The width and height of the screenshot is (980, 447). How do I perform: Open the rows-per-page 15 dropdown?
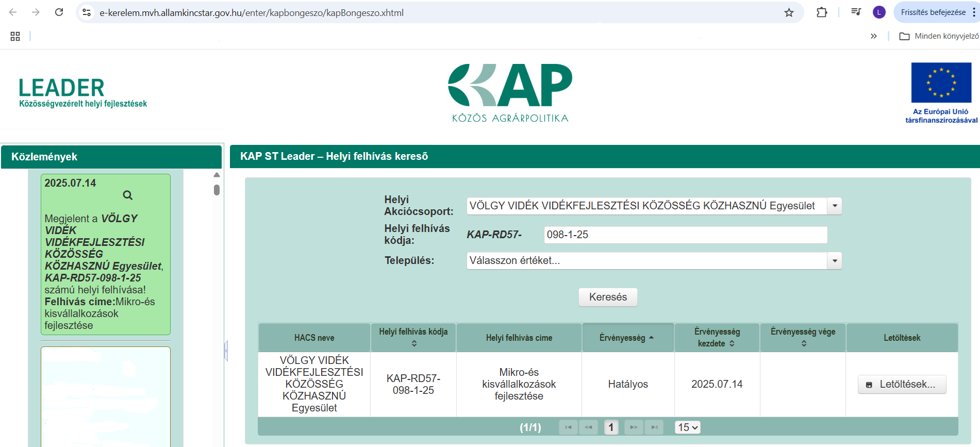(x=688, y=427)
